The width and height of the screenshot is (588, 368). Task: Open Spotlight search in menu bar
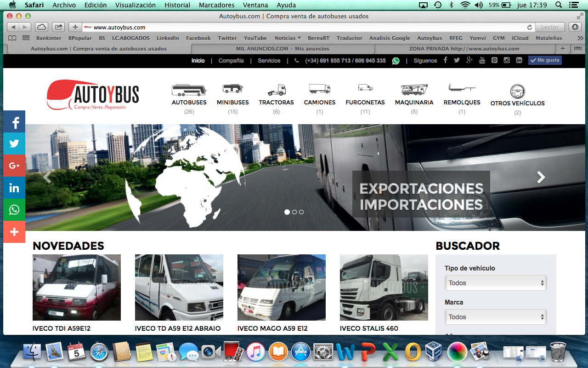(x=559, y=5)
